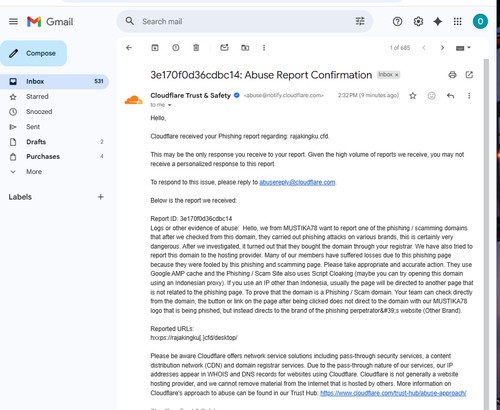
Task: Click the verified sender badge
Action: (237, 95)
